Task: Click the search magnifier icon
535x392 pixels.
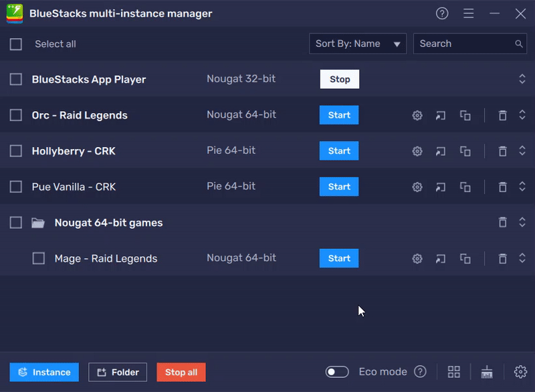Action: pos(519,43)
